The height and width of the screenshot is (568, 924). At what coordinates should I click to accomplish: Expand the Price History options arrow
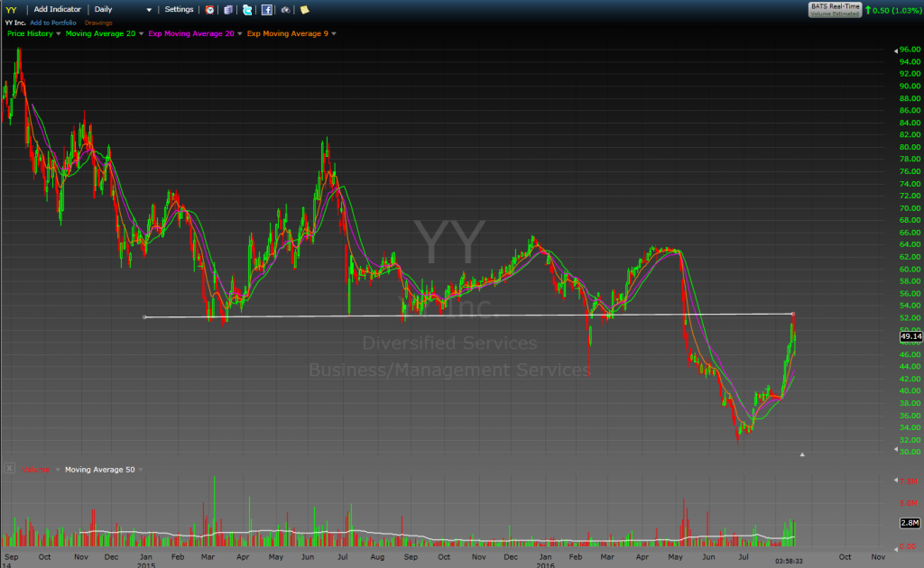click(x=59, y=33)
